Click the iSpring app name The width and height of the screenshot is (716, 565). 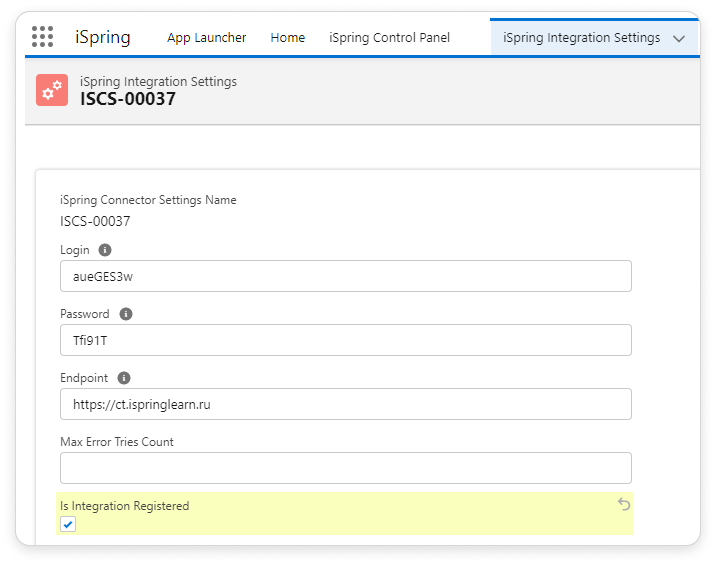(102, 38)
